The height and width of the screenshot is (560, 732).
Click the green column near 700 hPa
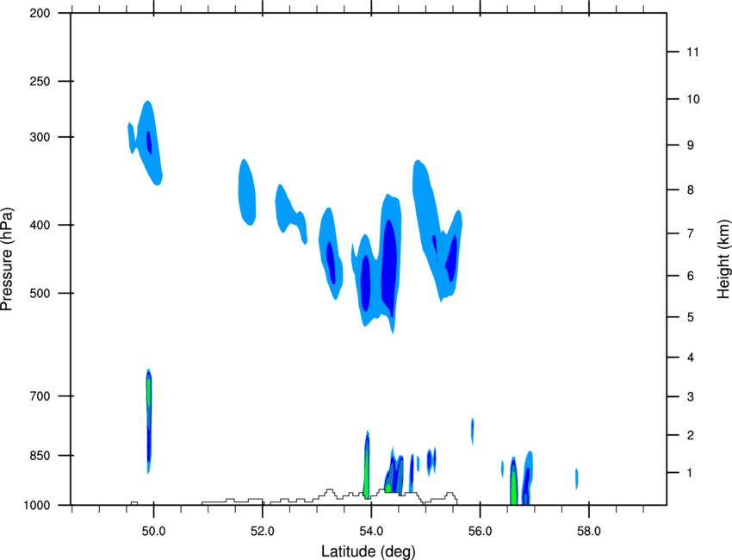pos(148,392)
